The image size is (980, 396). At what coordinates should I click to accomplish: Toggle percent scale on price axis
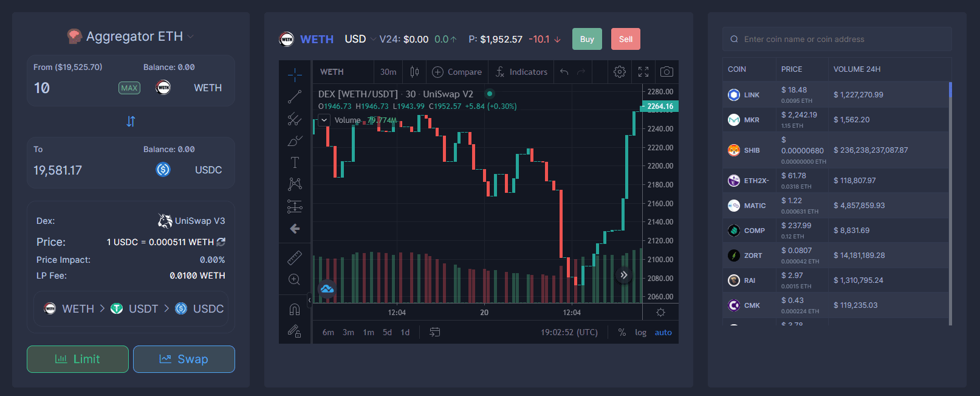tap(622, 332)
